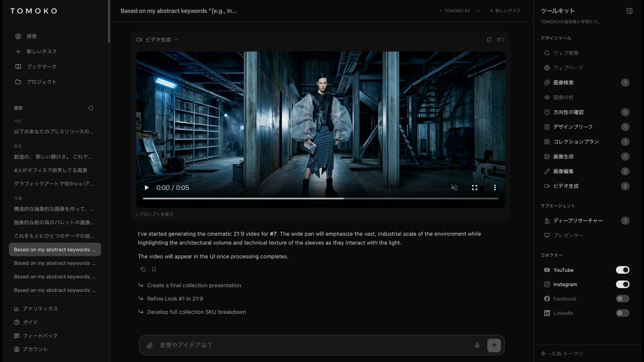Disable the YouTube connector
This screenshot has width=644, height=362.
(x=623, y=270)
